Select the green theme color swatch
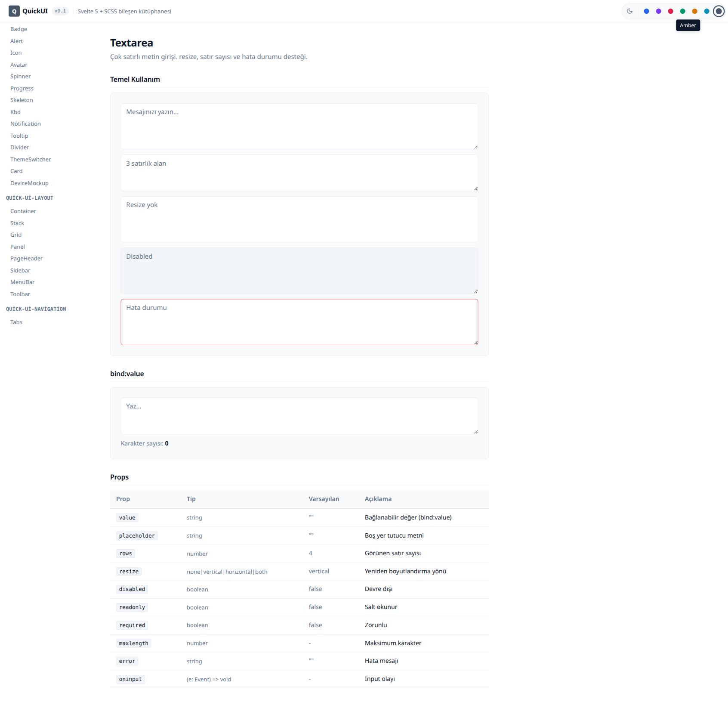 (x=682, y=11)
